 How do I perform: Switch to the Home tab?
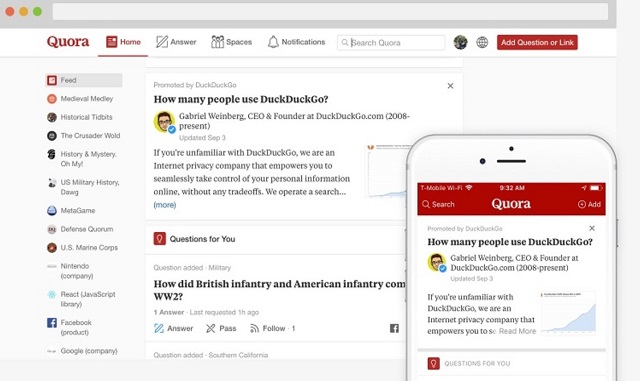click(123, 42)
